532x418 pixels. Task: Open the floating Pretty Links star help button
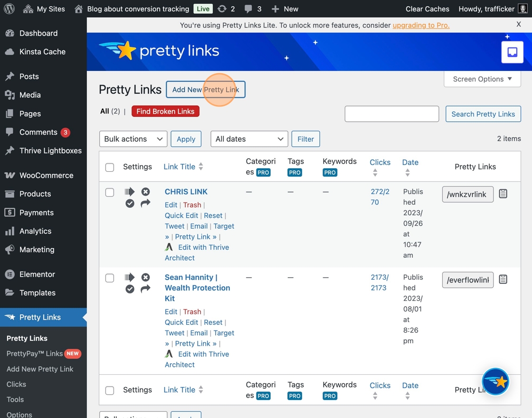pos(495,382)
